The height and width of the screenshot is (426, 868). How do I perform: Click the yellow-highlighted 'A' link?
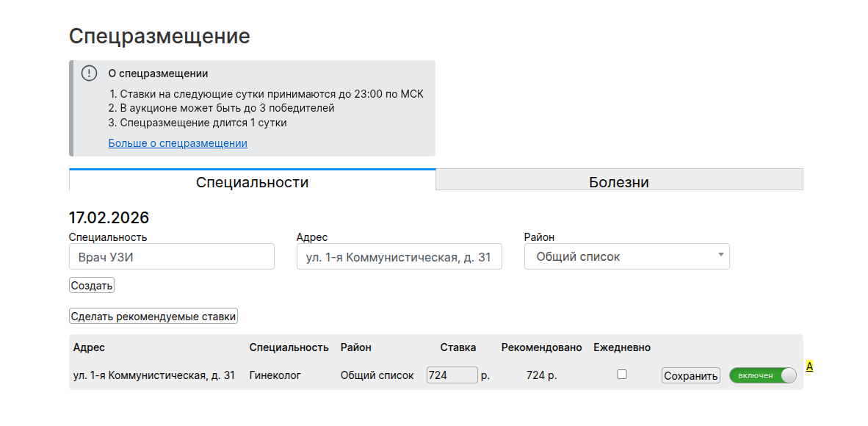tap(809, 367)
